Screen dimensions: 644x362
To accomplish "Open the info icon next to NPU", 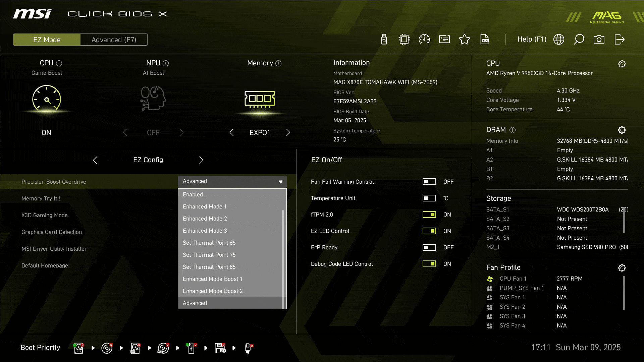I will [166, 63].
